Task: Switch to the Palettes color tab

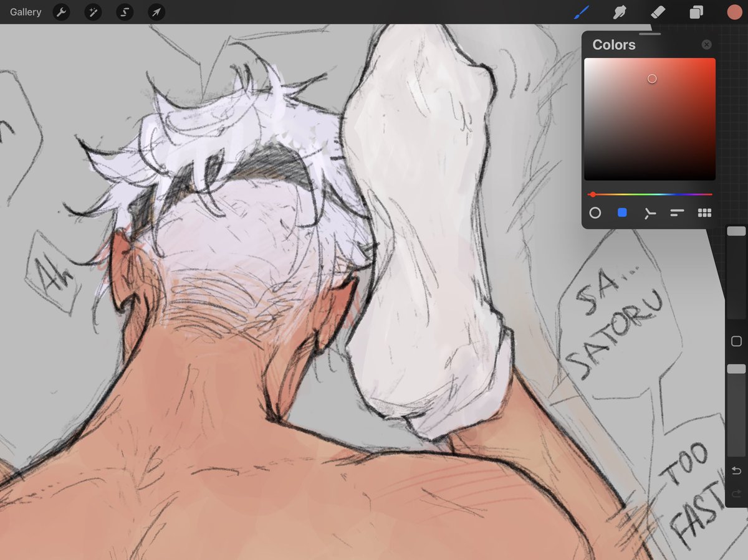Action: coord(704,213)
